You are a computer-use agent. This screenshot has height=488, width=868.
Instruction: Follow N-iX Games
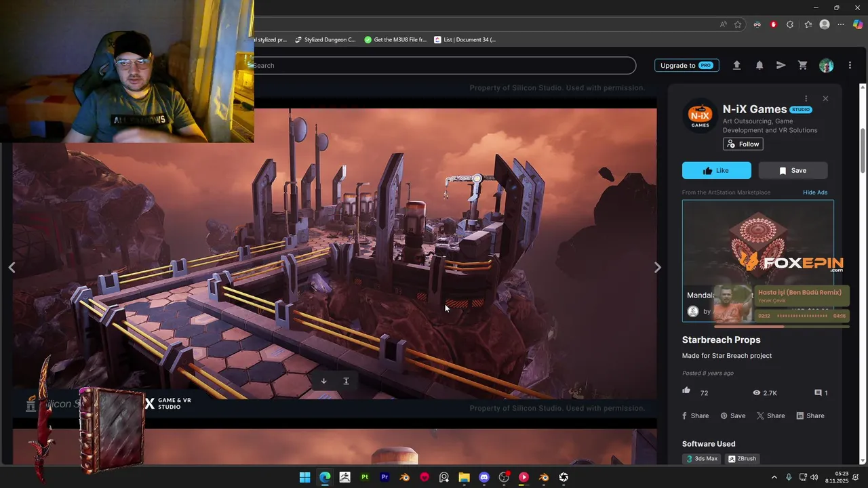click(x=743, y=144)
